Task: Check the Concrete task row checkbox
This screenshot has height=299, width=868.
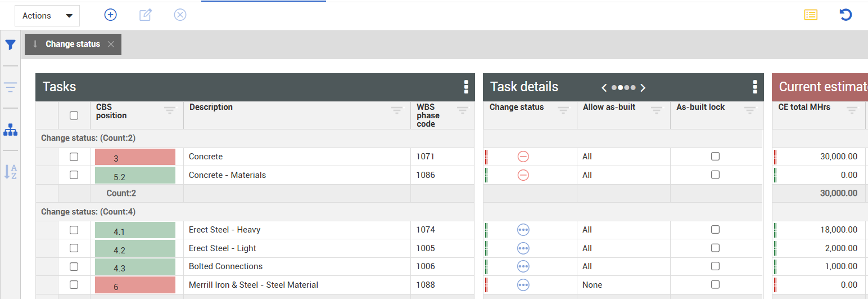Action: tap(74, 157)
